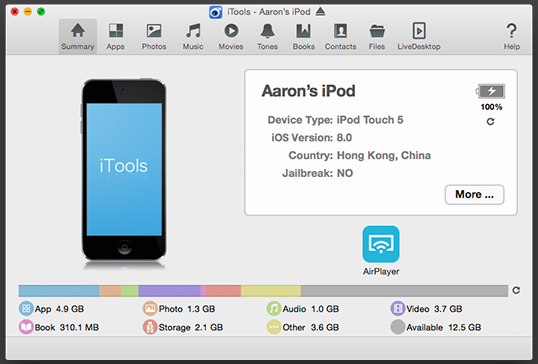Click the Jailbreak NO value
Screen dimensions: 538x364
[345, 173]
